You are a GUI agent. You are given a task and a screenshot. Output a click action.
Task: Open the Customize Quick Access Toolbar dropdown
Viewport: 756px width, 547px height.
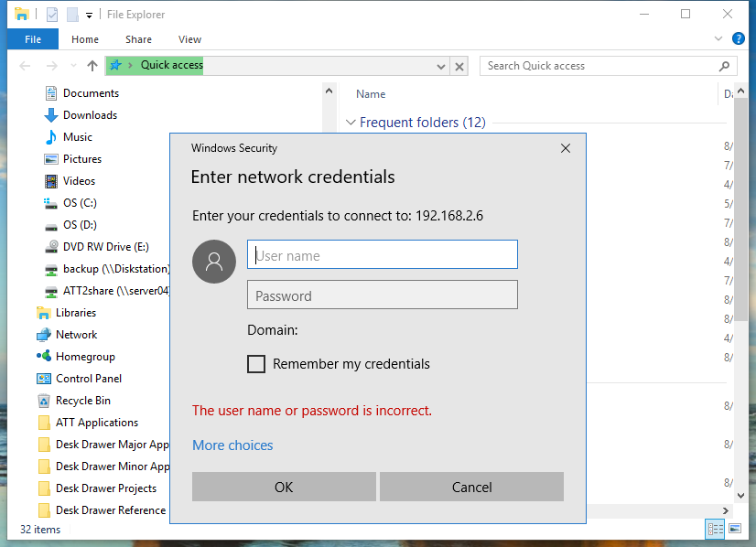89,15
